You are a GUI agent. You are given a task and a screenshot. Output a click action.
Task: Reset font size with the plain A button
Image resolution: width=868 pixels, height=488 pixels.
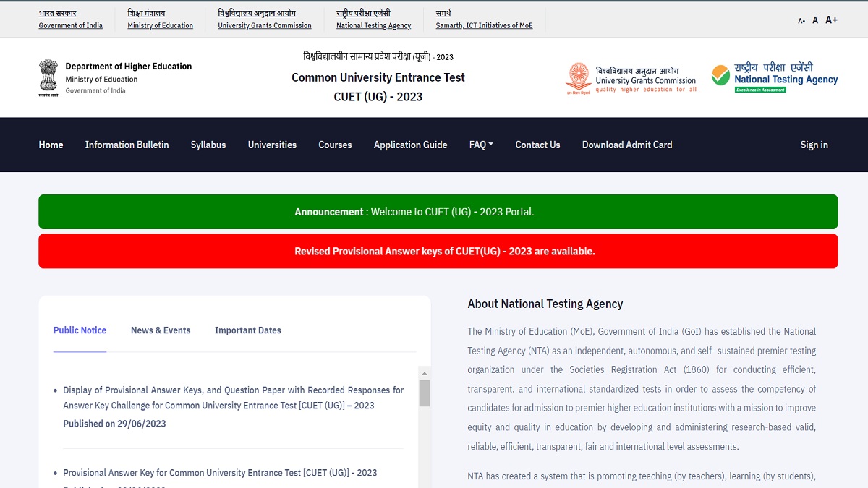[x=815, y=20]
